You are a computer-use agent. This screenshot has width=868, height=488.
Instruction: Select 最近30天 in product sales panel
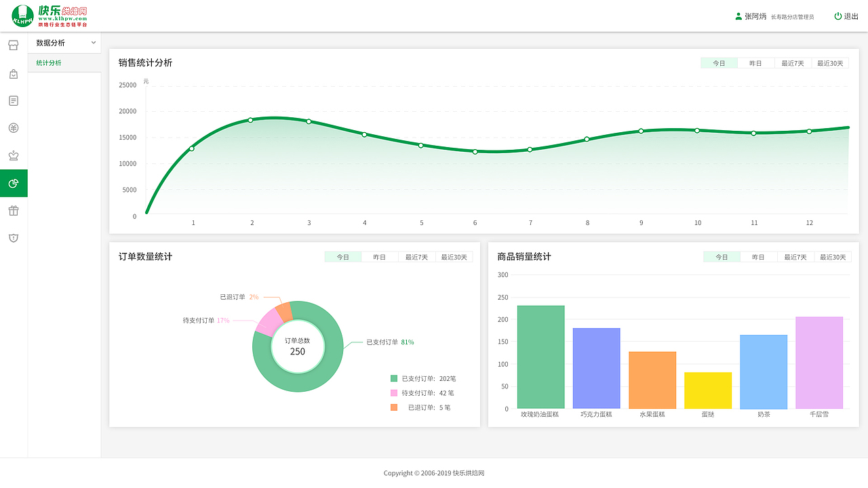point(833,257)
